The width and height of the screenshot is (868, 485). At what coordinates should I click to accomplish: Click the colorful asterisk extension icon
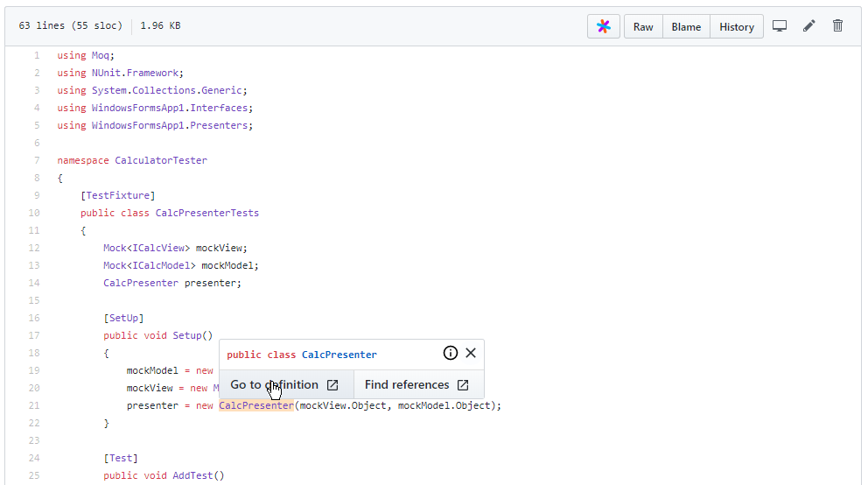pyautogui.click(x=604, y=26)
